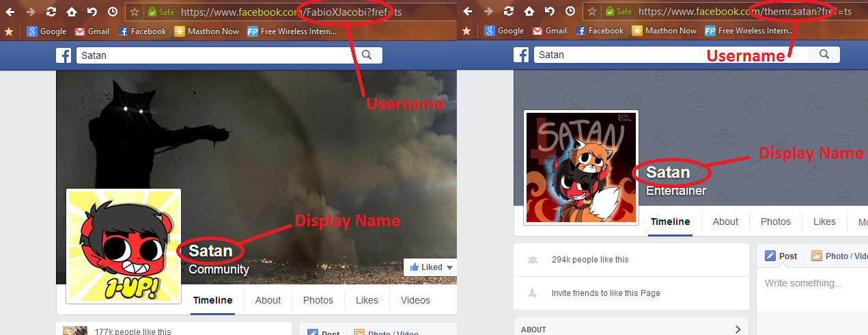868x335 pixels.
Task: Select the Timeline tab on the Entertainer page
Action: tap(671, 222)
